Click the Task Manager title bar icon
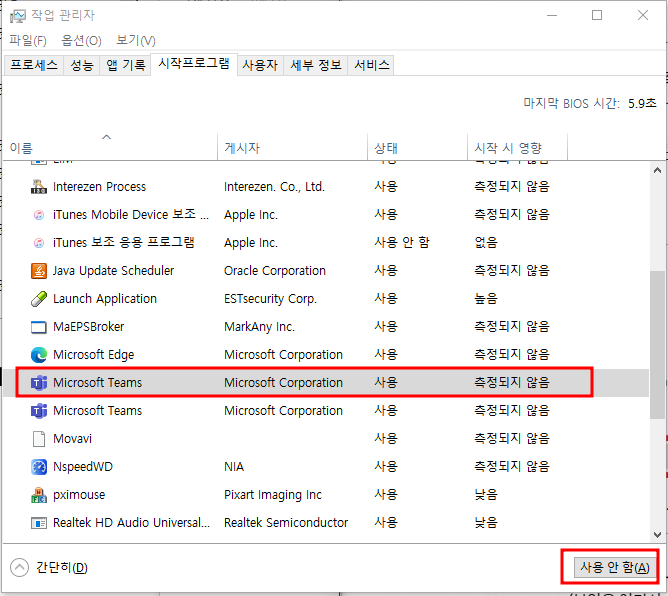This screenshot has height=596, width=668. click(x=17, y=16)
